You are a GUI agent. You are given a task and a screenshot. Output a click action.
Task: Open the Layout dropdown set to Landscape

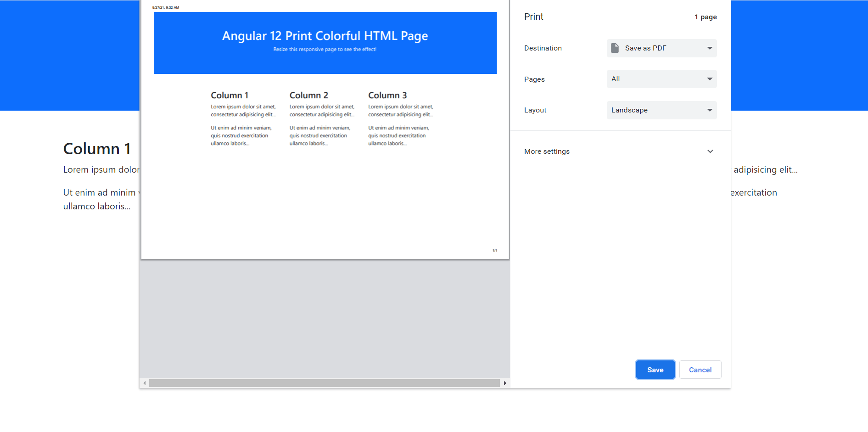pyautogui.click(x=661, y=110)
